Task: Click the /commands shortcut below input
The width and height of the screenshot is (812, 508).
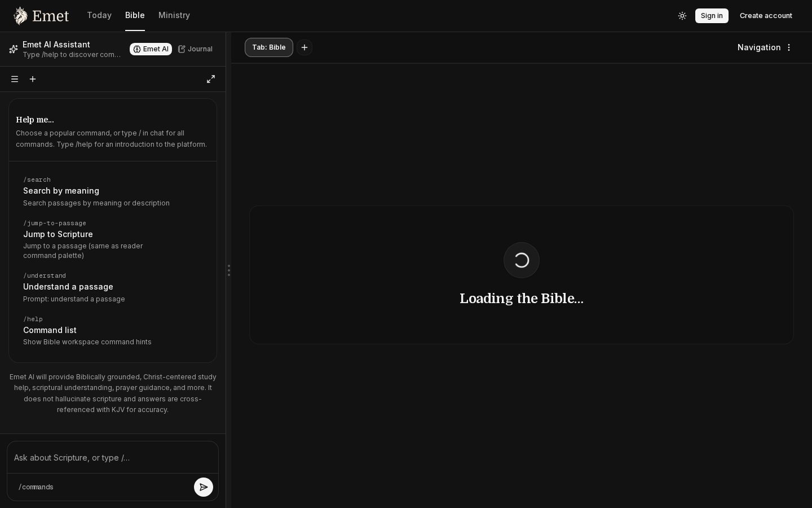Action: click(36, 487)
